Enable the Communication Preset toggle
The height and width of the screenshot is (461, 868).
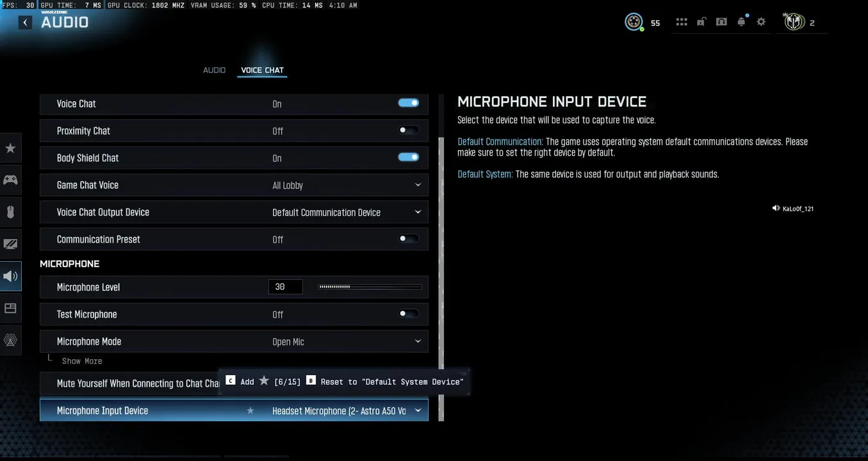pyautogui.click(x=408, y=239)
